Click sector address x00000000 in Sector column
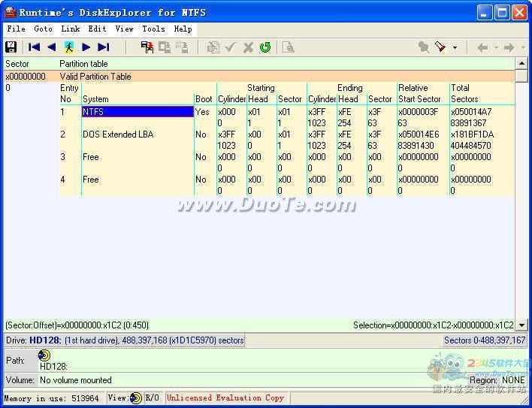This screenshot has height=408, width=532. click(25, 77)
